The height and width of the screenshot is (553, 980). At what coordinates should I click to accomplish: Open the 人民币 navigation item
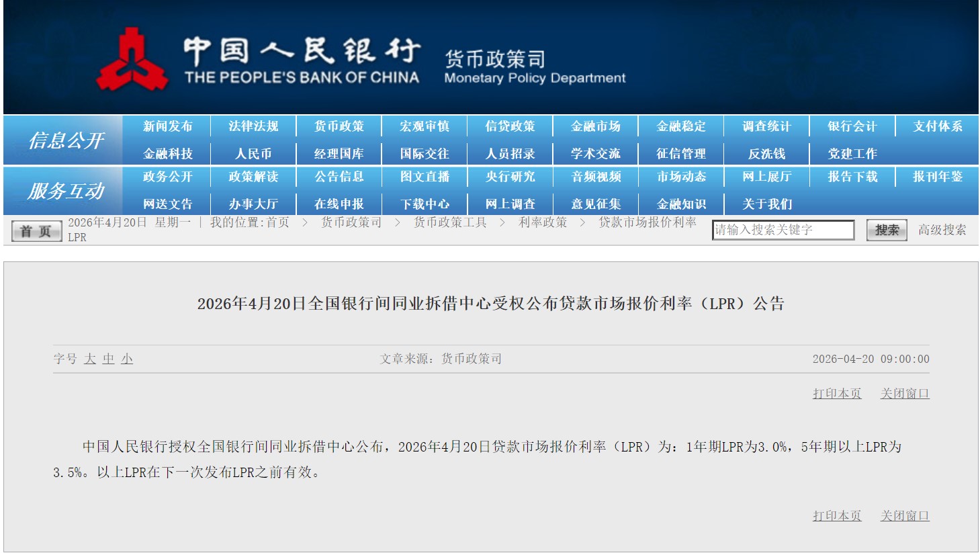[x=253, y=153]
